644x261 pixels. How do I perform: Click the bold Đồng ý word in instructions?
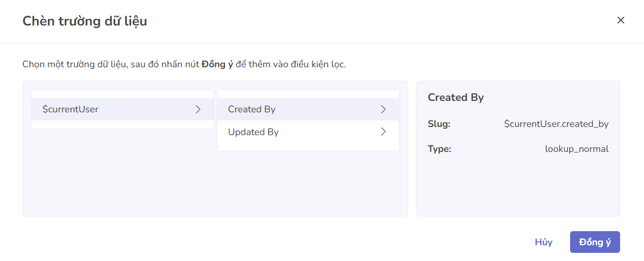point(217,65)
